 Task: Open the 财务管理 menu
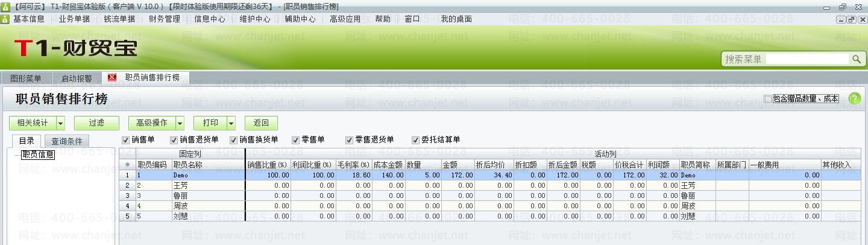pyautogui.click(x=165, y=19)
